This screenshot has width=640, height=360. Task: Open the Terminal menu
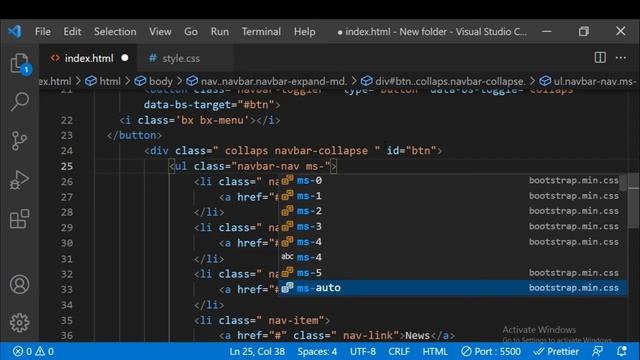(261, 31)
